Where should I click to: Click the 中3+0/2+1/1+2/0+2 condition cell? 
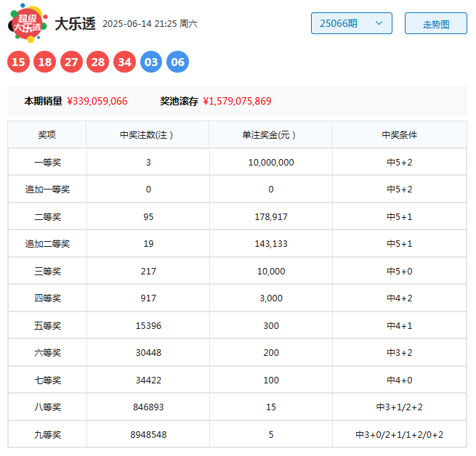click(400, 434)
